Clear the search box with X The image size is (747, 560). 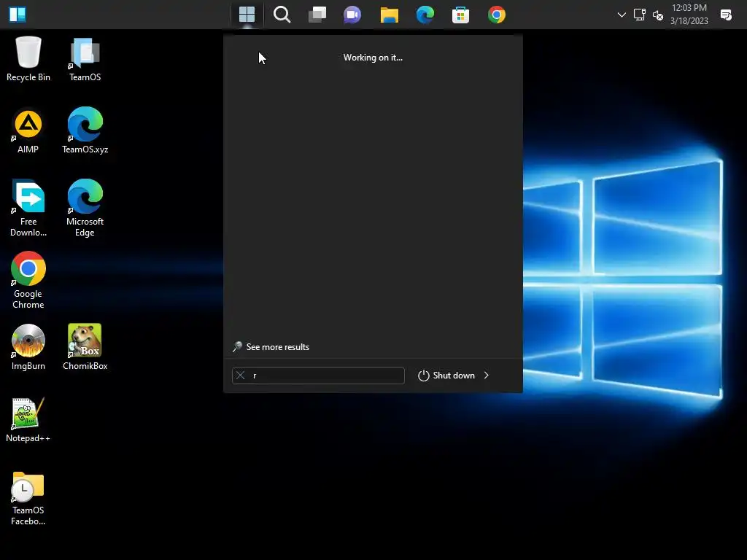241,376
